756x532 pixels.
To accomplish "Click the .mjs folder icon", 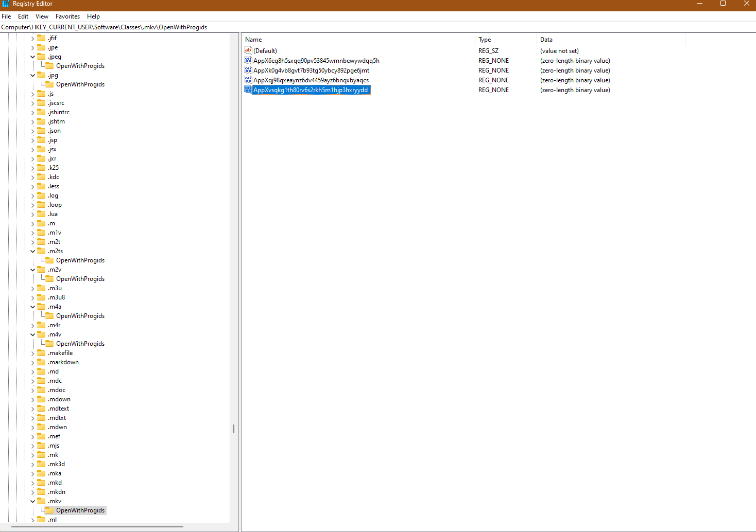I will click(x=41, y=446).
